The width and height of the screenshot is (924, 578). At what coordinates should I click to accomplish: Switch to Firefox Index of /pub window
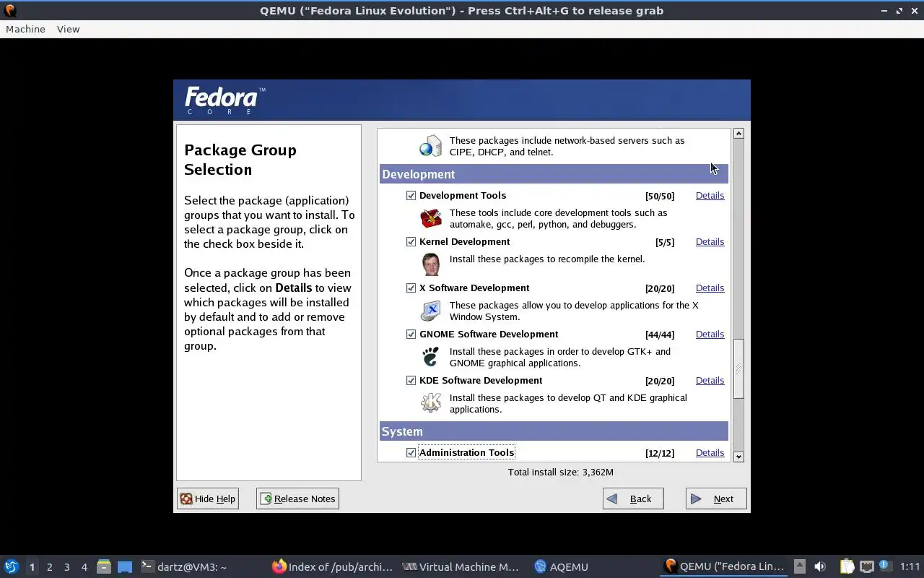point(333,567)
